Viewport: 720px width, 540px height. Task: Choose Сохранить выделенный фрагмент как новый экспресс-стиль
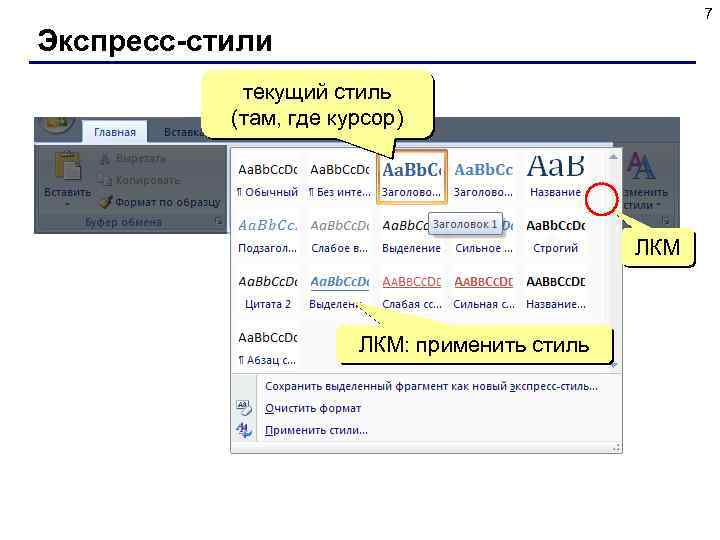[431, 386]
